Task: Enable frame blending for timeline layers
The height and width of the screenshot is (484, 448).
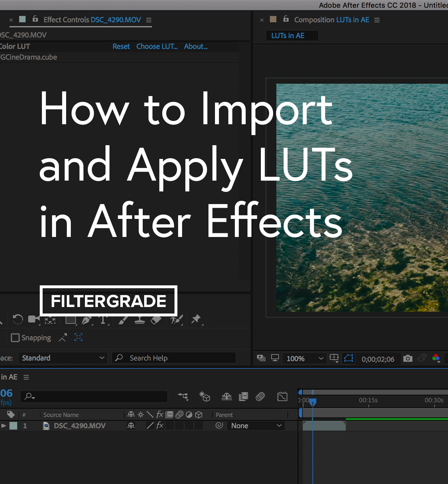Action: click(x=244, y=397)
